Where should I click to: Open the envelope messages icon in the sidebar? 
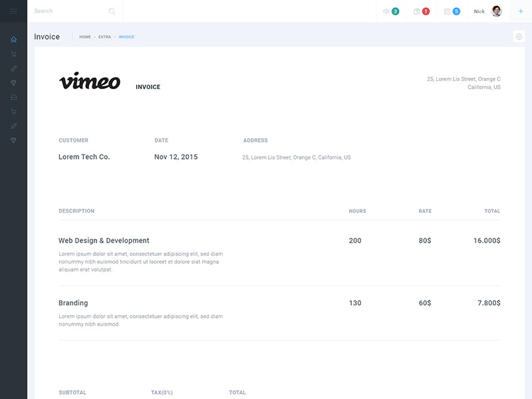click(13, 96)
